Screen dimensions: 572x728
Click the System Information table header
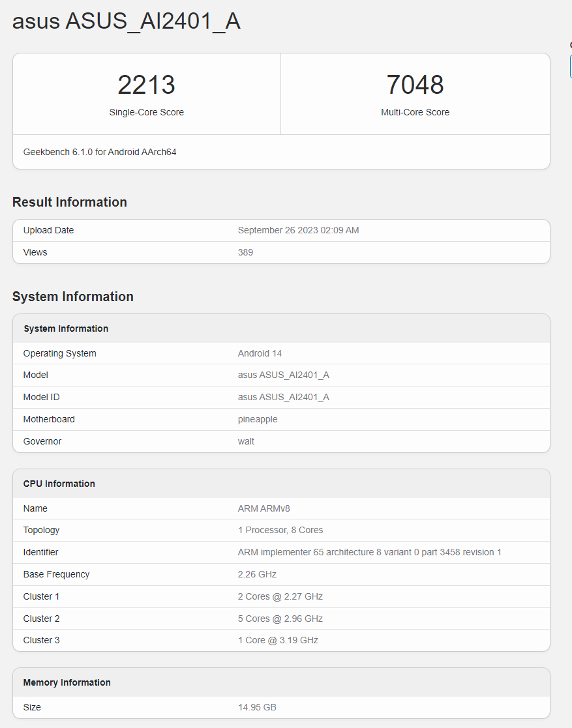point(66,328)
